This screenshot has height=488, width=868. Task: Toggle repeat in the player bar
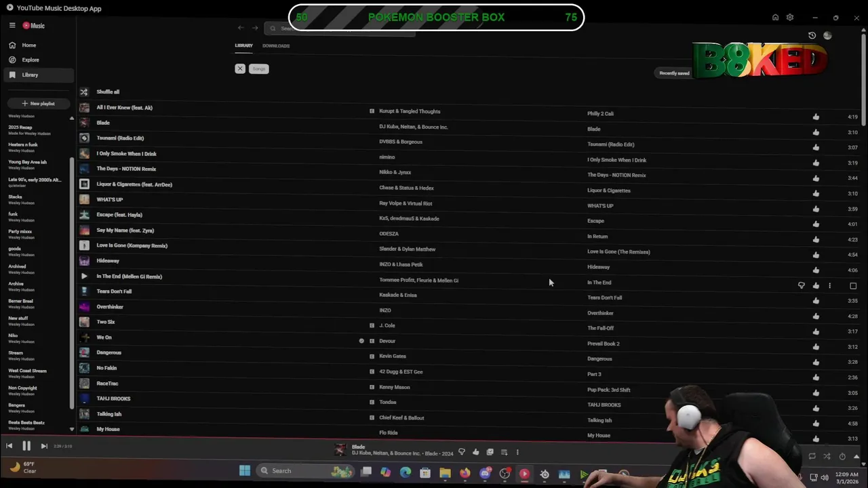(812, 456)
